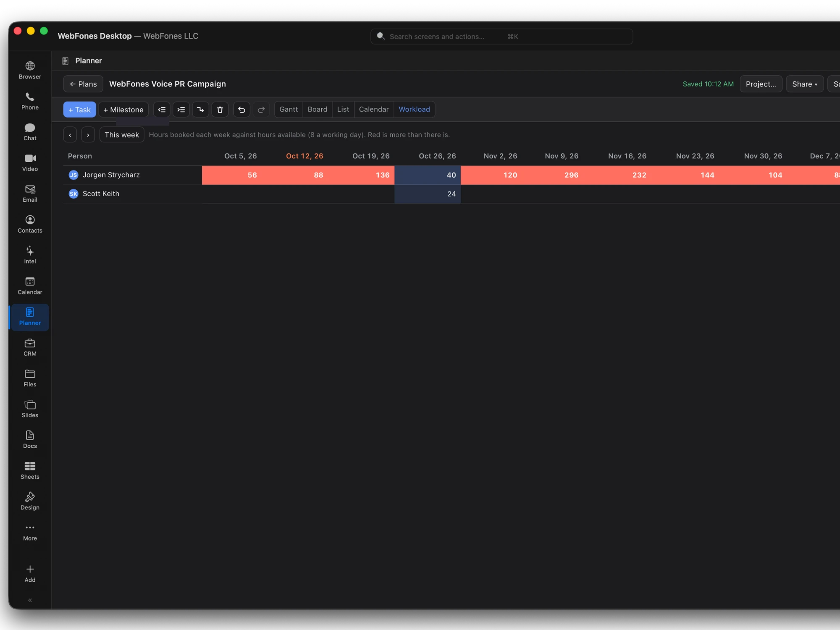Open the Project... settings button

click(x=761, y=84)
